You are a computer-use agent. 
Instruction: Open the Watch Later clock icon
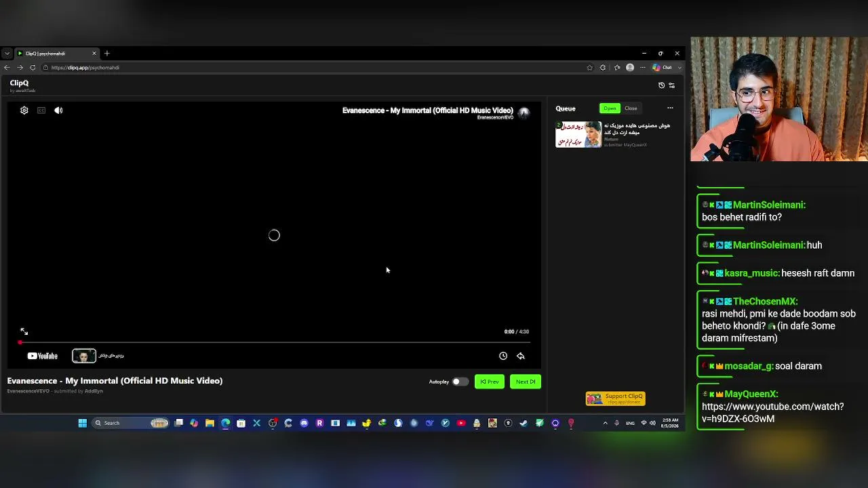(x=503, y=356)
